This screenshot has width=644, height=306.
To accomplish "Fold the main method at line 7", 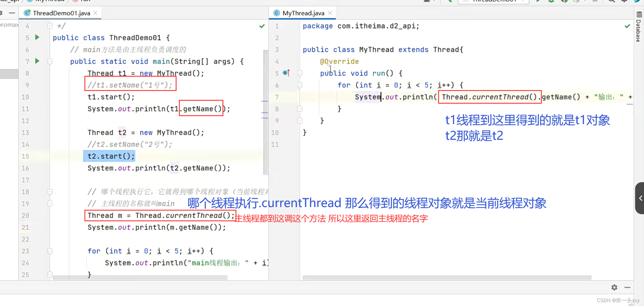I will [x=50, y=61].
